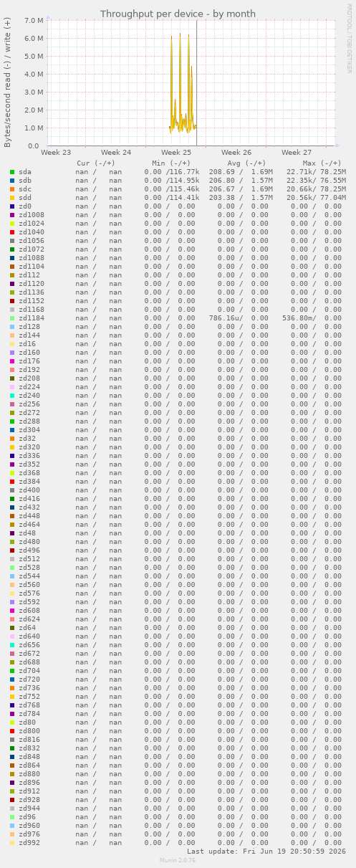Select the 'sda' device label
This screenshot has width=356, height=868.
pyautogui.click(x=25, y=172)
